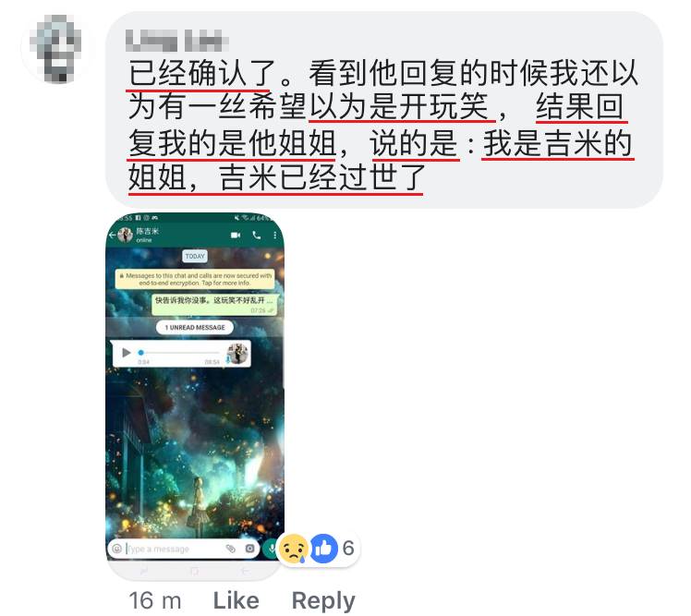Open the three-dot menu in chat header

[x=275, y=236]
